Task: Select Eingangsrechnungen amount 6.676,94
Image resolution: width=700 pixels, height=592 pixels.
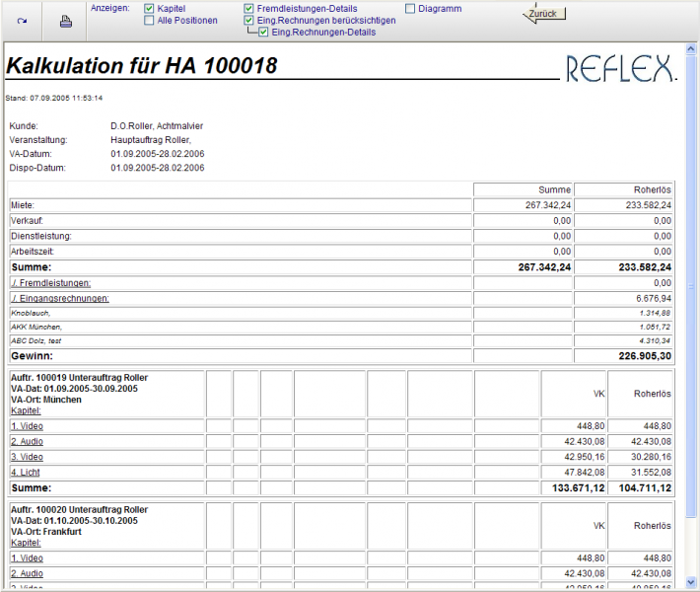Action: (x=654, y=298)
